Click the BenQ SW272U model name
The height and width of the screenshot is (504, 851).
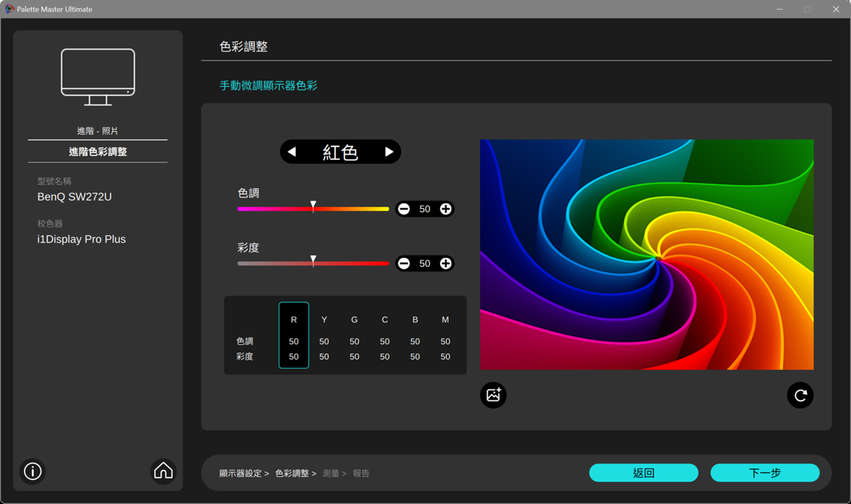coord(75,197)
